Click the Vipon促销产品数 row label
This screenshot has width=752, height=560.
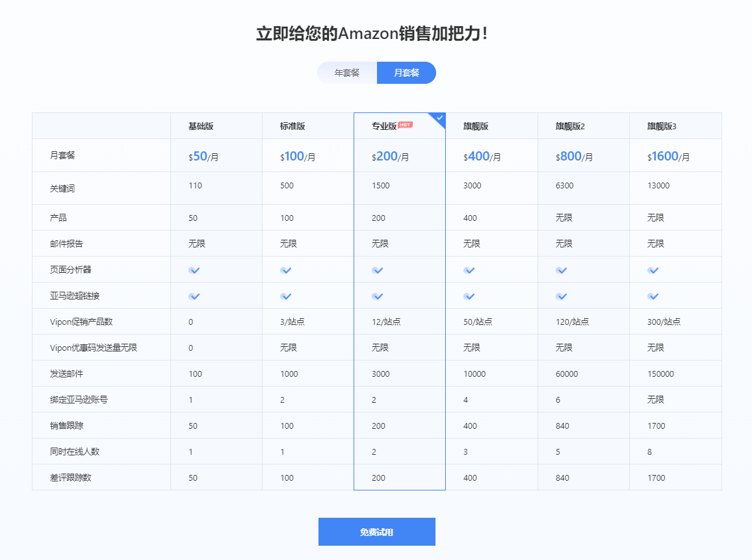(x=81, y=322)
